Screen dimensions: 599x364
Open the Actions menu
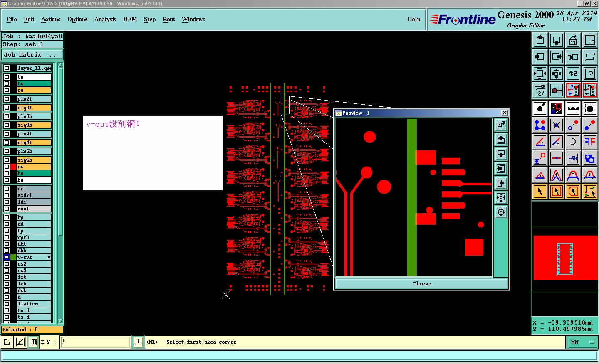coord(51,20)
